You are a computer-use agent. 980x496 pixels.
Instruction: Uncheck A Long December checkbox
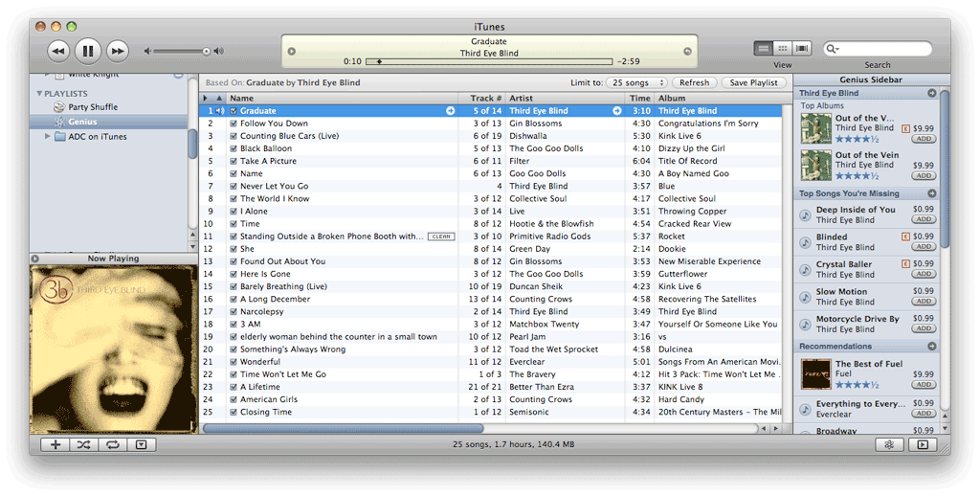pos(234,299)
